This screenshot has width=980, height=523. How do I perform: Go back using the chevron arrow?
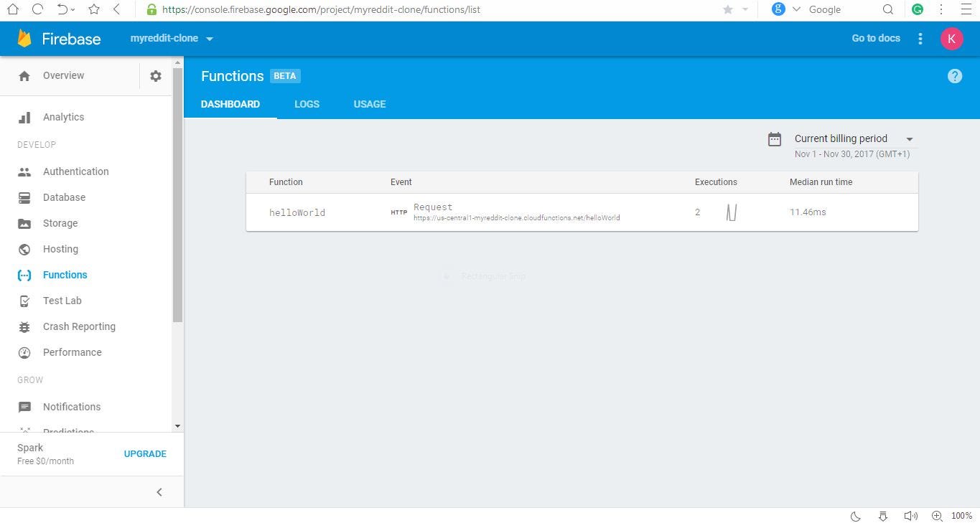pos(116,9)
